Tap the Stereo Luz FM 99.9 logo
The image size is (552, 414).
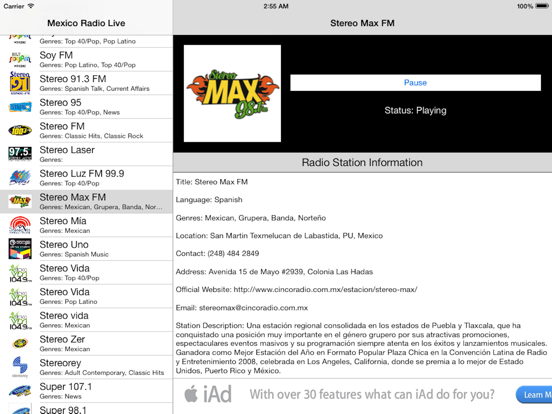[20, 177]
